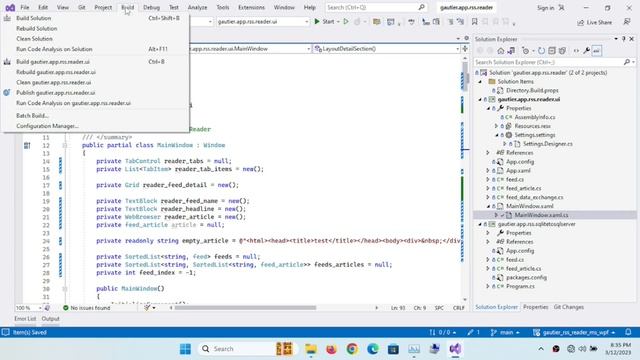Open startup project dropdown gautier.app.rss.reader.ui
Screen dimensions: 640x360
(x=262, y=22)
